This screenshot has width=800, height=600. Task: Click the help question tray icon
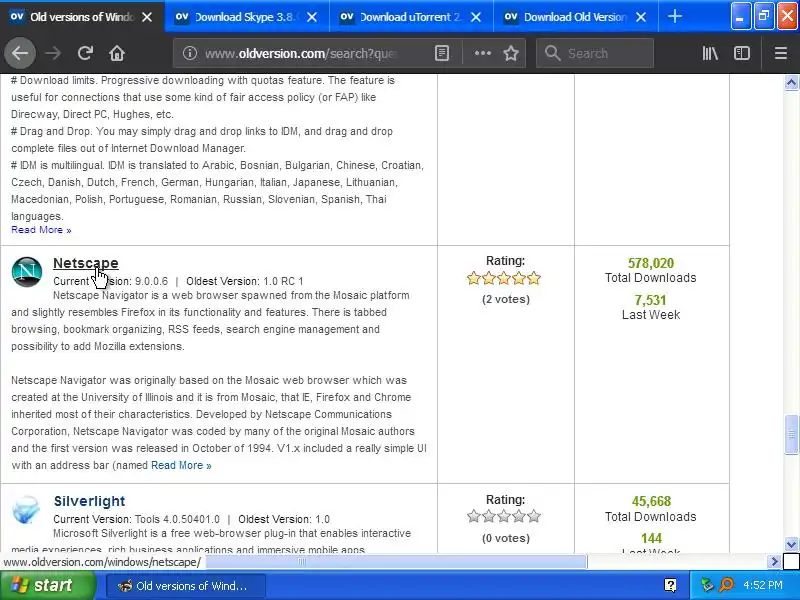pos(670,585)
